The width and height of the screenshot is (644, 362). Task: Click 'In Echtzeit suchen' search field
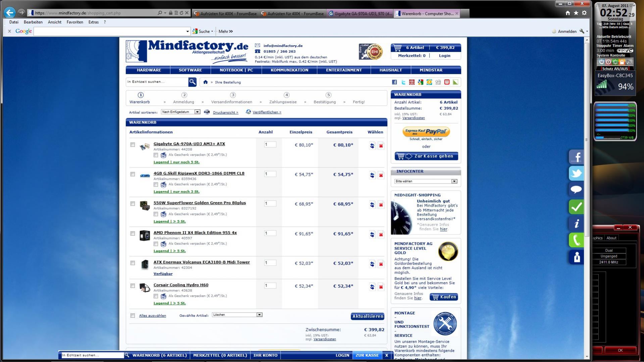pyautogui.click(x=157, y=82)
